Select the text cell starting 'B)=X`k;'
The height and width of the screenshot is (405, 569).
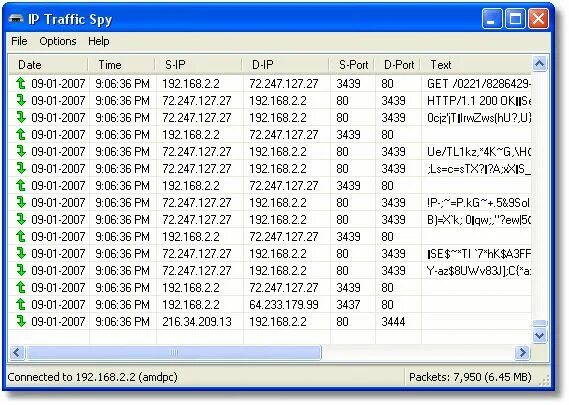[476, 220]
